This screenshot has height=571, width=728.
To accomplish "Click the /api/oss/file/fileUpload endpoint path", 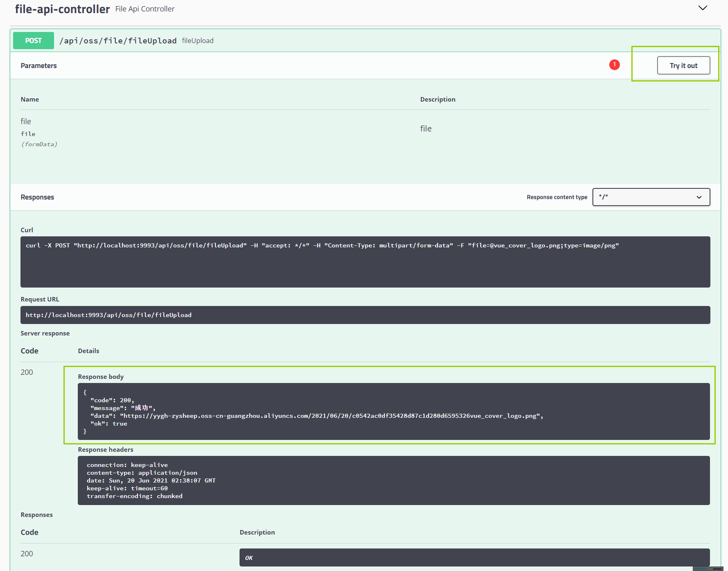I will pos(118,41).
